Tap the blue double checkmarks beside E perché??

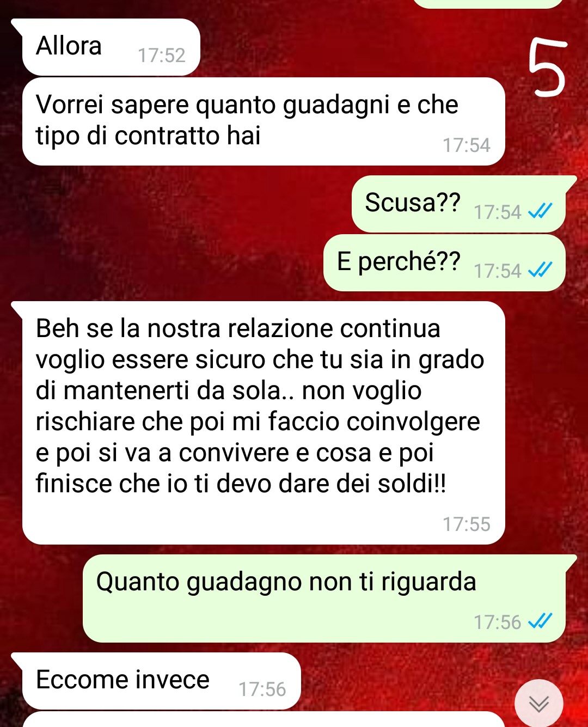click(x=541, y=270)
